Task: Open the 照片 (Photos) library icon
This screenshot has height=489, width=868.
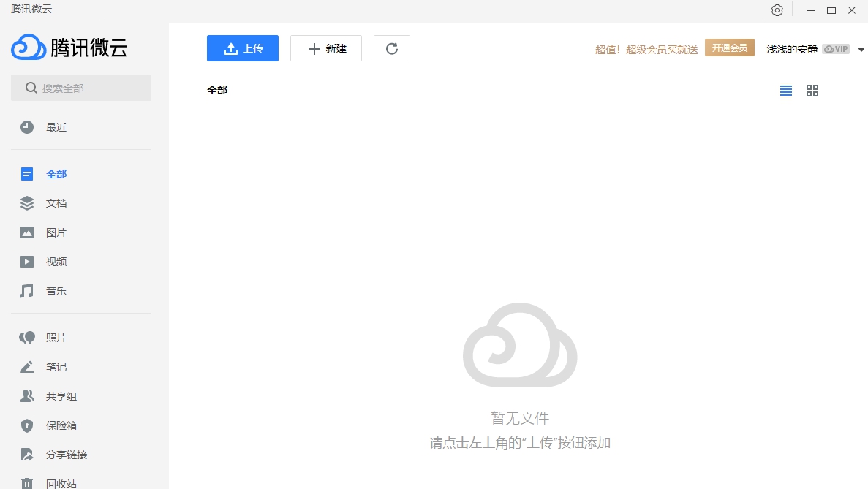Action: pos(27,337)
